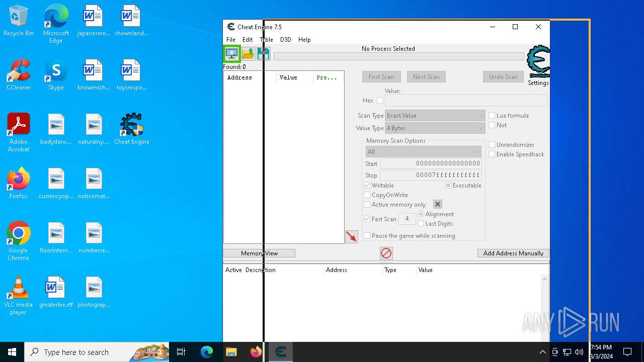Click the X button beside Active memory only
Screen dimensions: 644x362
click(x=438, y=204)
